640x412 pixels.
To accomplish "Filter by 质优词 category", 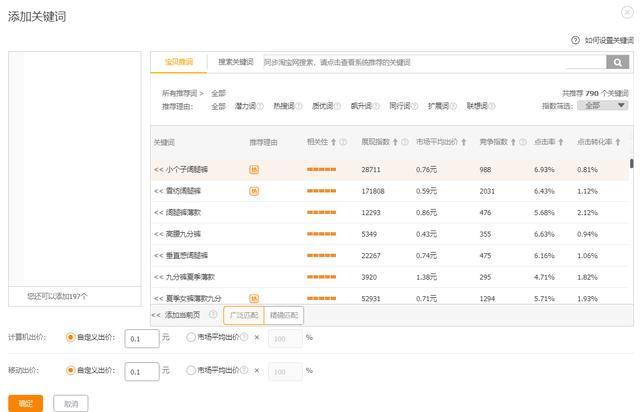I will tap(322, 106).
